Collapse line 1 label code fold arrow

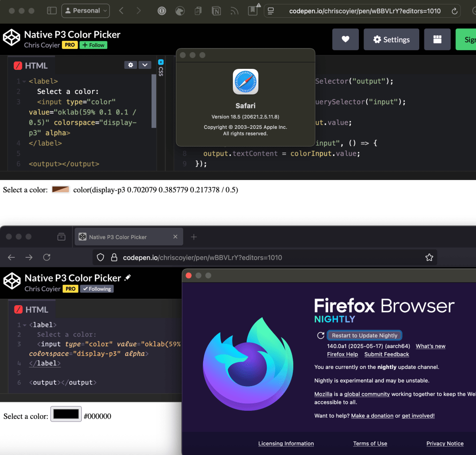[24, 81]
